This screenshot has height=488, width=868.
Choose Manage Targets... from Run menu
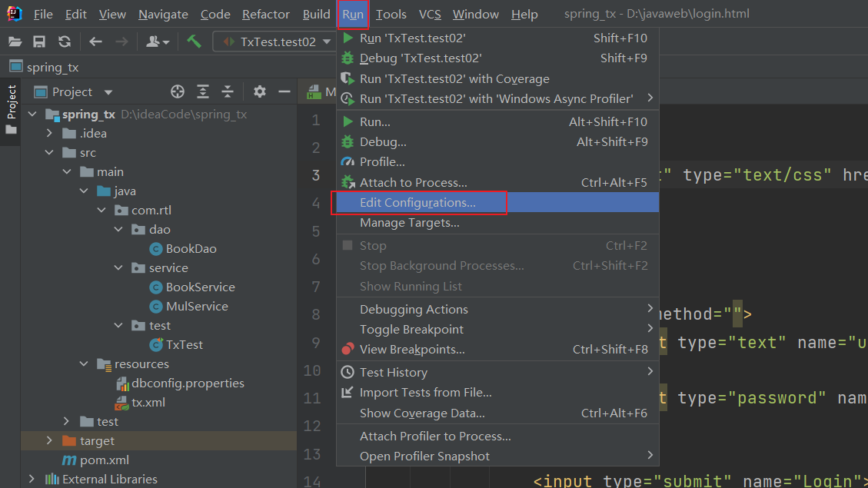[x=497, y=223]
